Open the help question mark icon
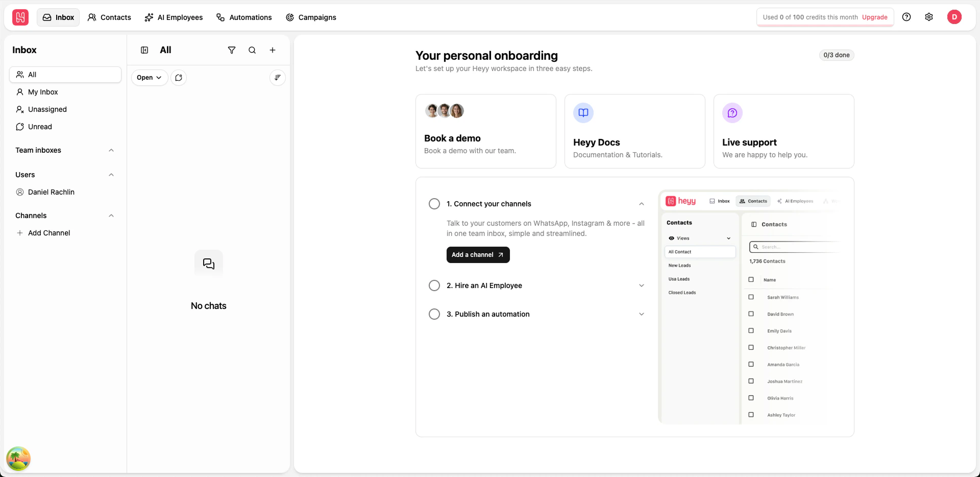The image size is (980, 477). click(906, 17)
